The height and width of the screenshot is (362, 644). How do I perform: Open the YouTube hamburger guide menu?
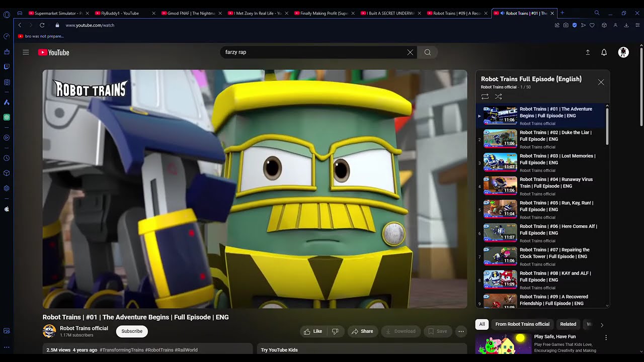click(x=26, y=52)
